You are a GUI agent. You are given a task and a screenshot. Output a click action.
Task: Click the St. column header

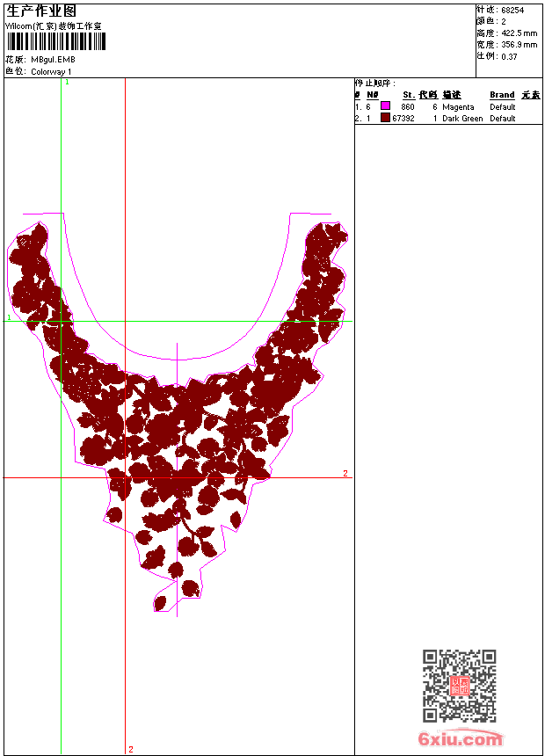coord(409,95)
